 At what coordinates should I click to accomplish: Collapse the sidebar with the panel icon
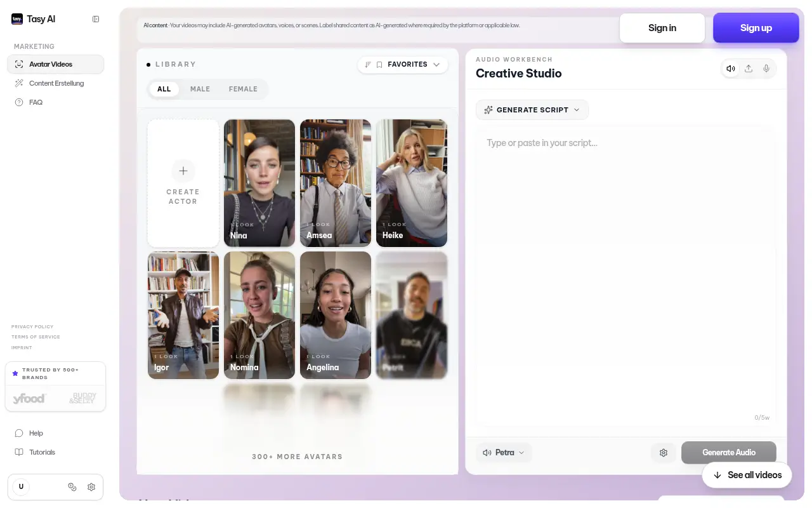[x=96, y=19]
